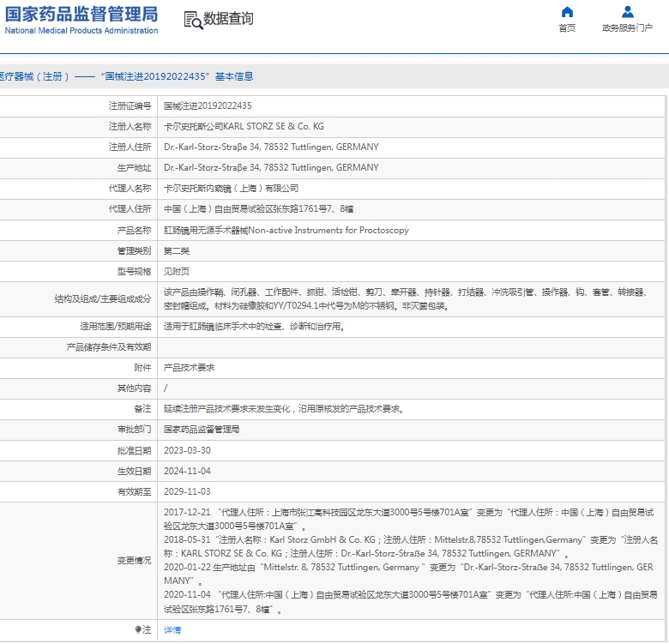Viewport: 669px width, 644px height.
Task: Click the 注册证编号 label
Action: 130,105
